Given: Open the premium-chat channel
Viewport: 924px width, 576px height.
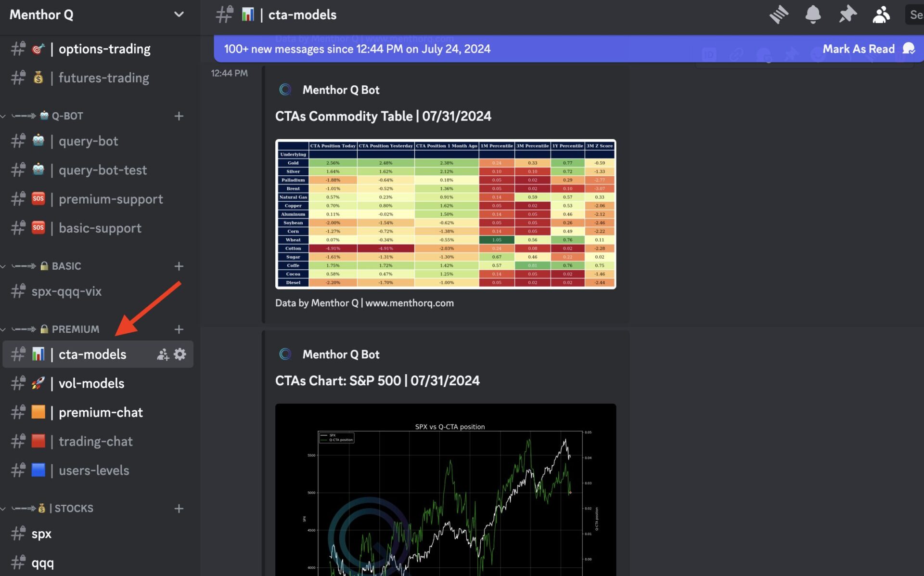Looking at the screenshot, I should pos(98,412).
